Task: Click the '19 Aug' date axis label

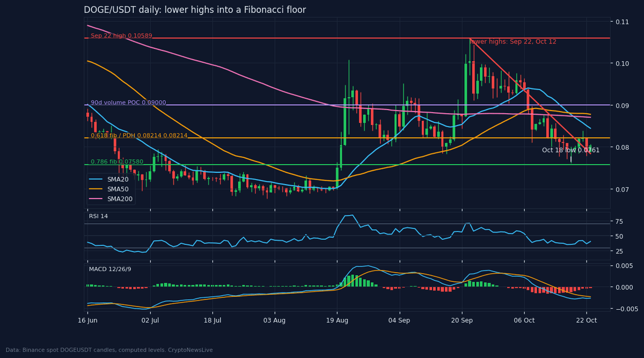Action: 337,320
